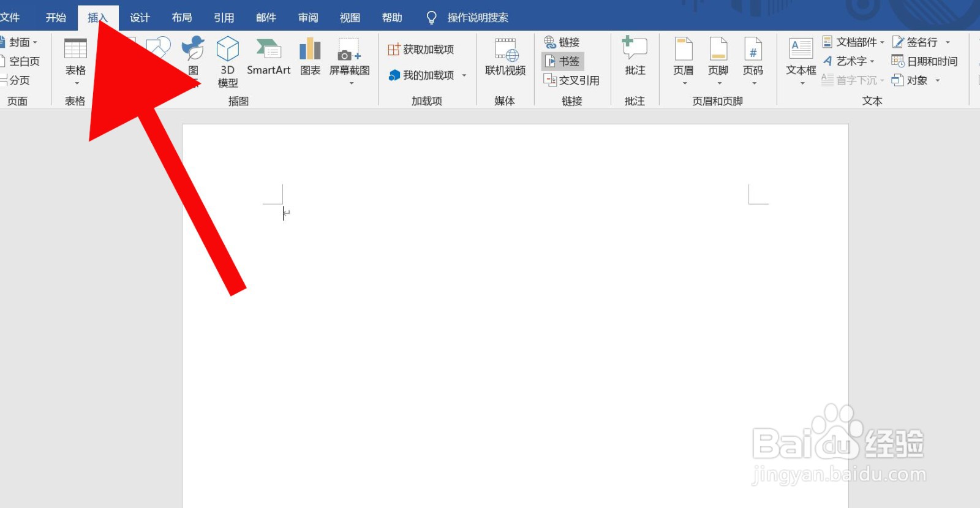Insert a 交叉引用 cross-reference

(x=571, y=80)
